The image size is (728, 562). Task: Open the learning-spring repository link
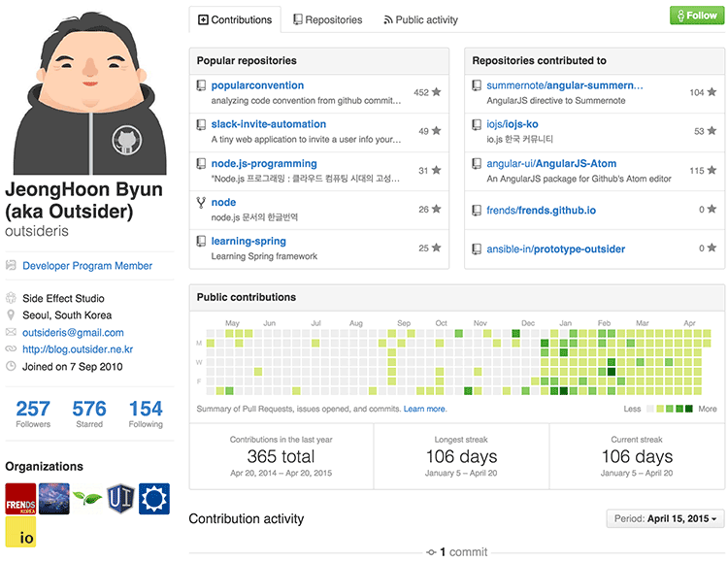(248, 241)
